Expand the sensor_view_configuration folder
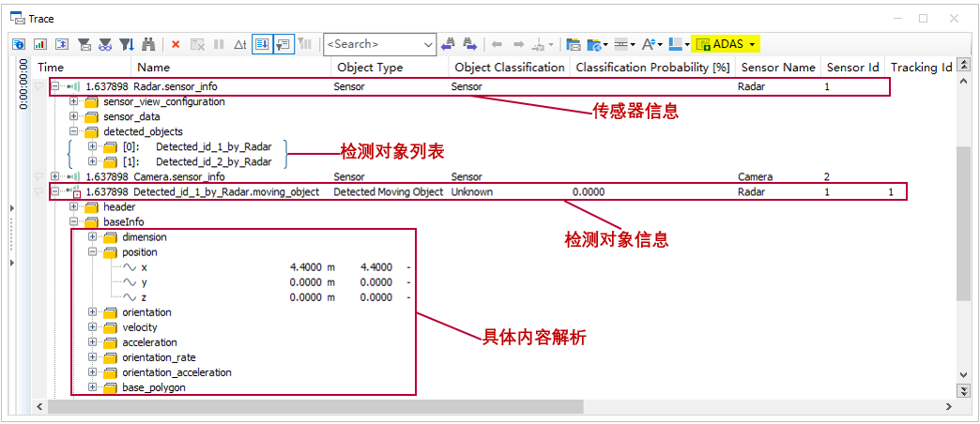980x424 pixels. 74,102
